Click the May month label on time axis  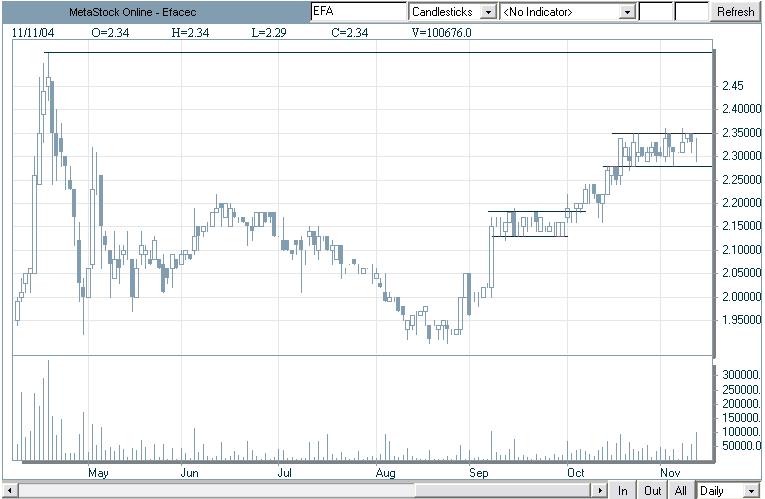point(98,473)
